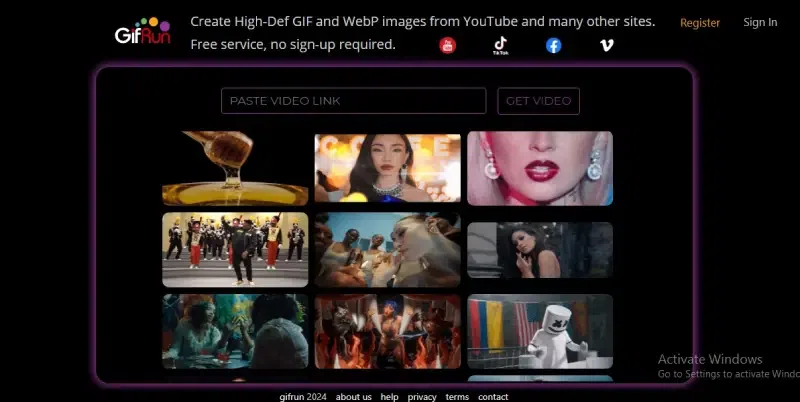Select the Facebook source icon
This screenshot has width=800, height=402.
[554, 45]
